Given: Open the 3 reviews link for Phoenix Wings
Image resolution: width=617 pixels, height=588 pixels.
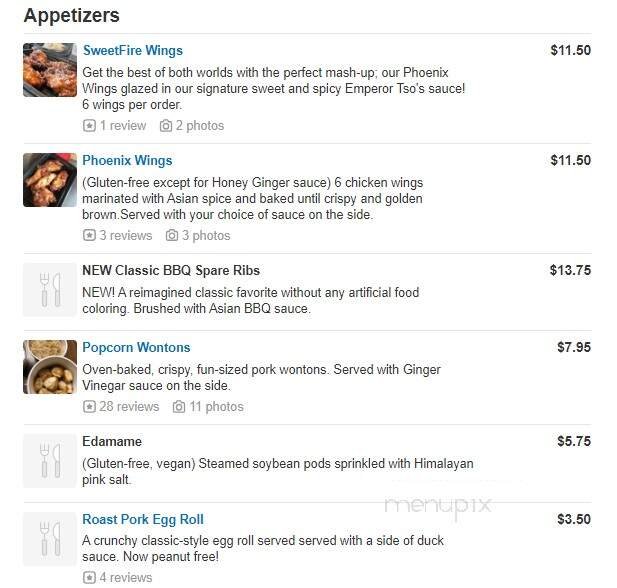Looking at the screenshot, I should point(125,236).
